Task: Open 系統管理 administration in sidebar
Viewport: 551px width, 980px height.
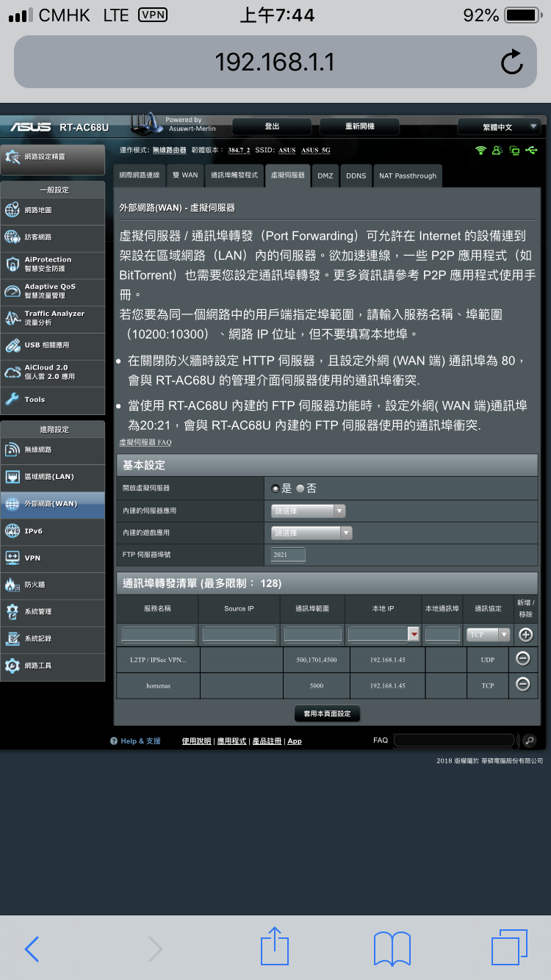Action: tap(53, 612)
